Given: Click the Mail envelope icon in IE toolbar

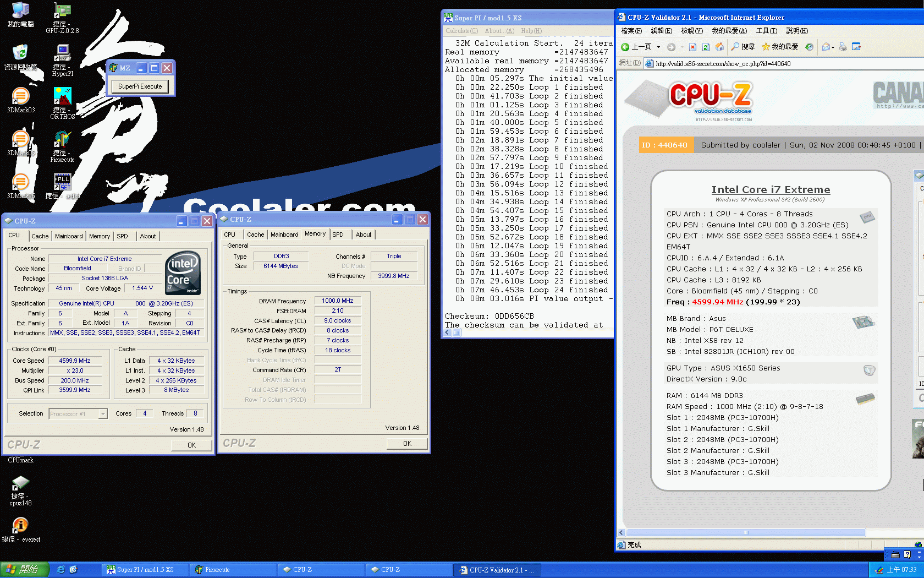Looking at the screenshot, I should click(826, 47).
